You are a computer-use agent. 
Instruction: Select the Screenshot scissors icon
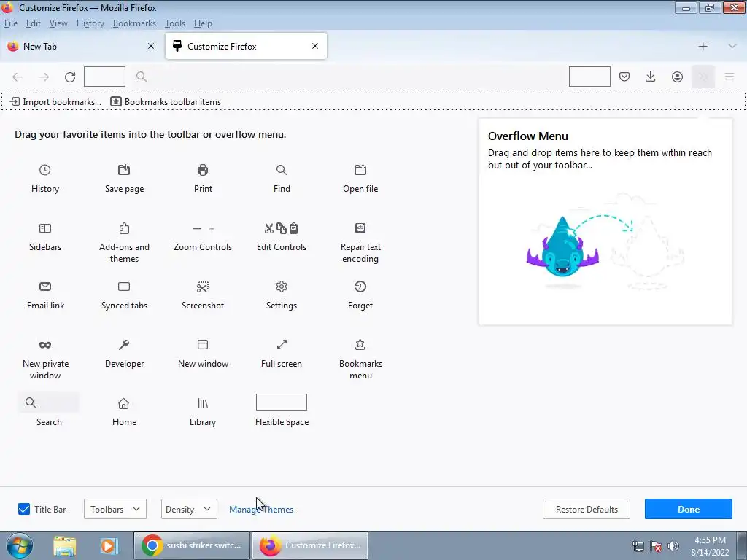pos(203,287)
